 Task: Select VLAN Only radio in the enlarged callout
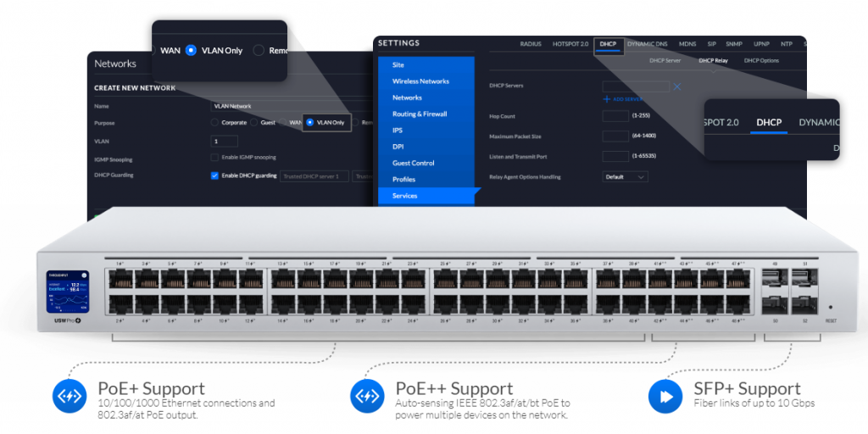coord(191,50)
